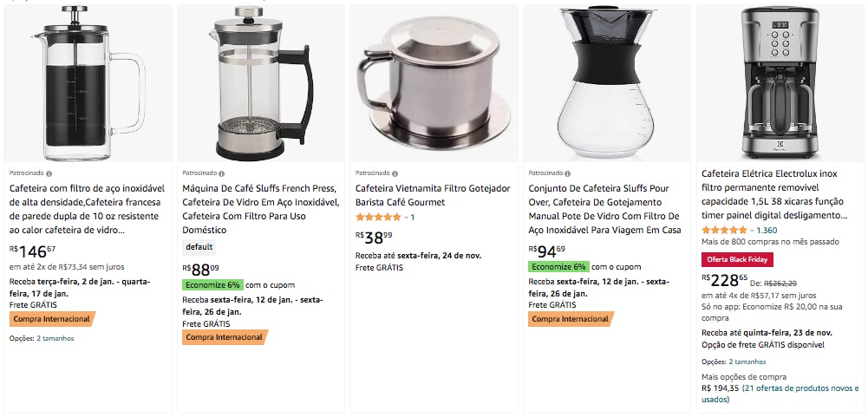Click the Electrolux coffee maker product image

click(780, 83)
